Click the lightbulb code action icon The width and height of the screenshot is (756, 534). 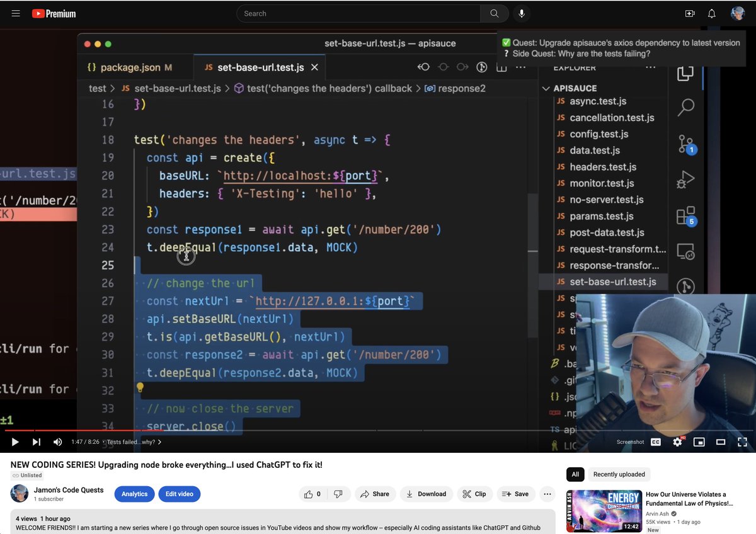click(x=140, y=388)
